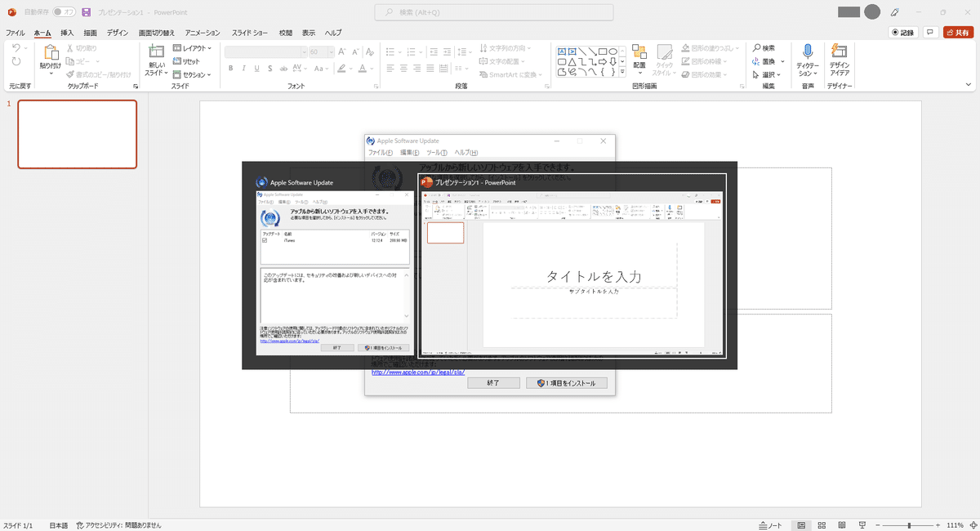The width and height of the screenshot is (980, 531).
Task: Click the purple save icon in title bar
Action: pyautogui.click(x=86, y=12)
